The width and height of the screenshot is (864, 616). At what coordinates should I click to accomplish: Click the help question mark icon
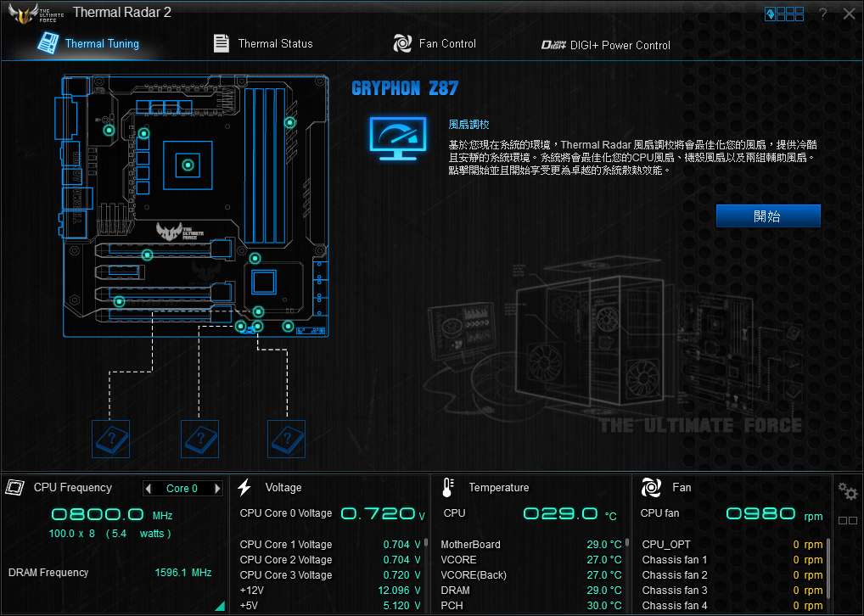822,14
